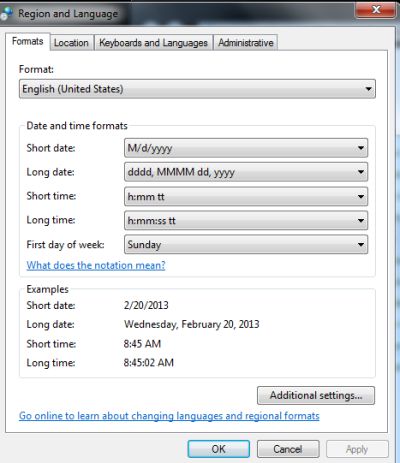Expand the Short date format dropdown

[x=246, y=148]
